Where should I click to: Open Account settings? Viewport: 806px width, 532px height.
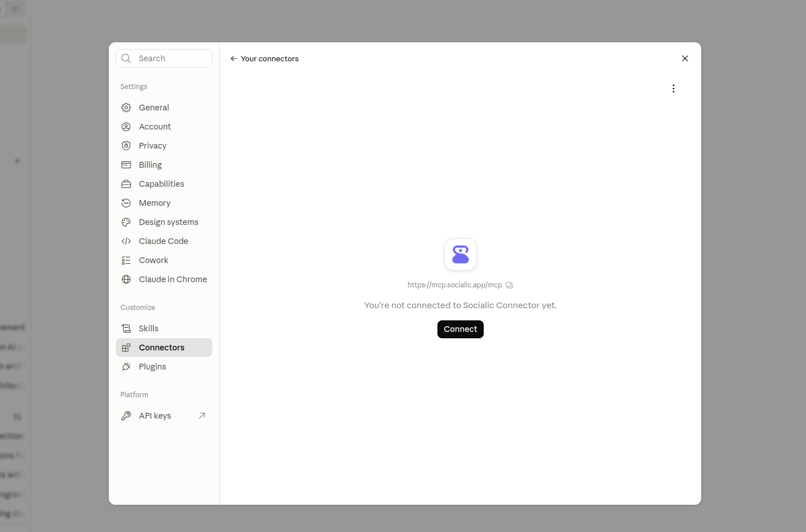[164, 127]
